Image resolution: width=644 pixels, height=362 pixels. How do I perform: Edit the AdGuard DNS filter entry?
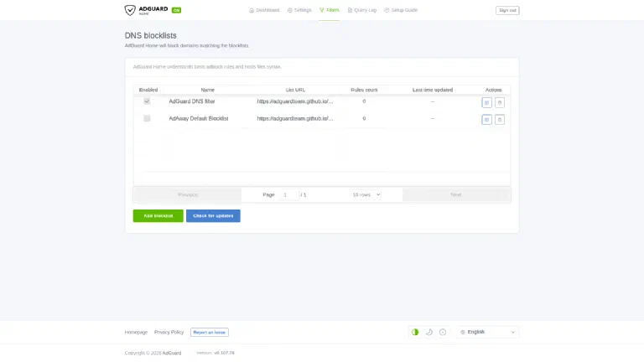486,102
